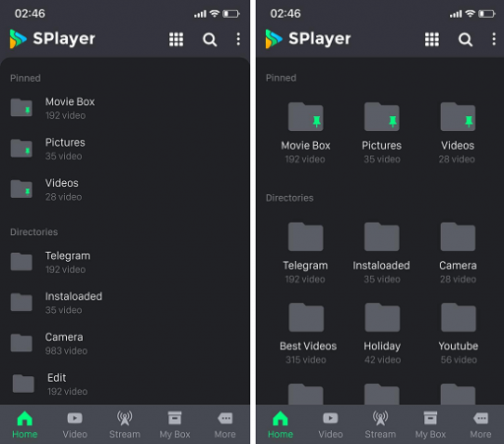This screenshot has width=504, height=444.
Task: Select the Instaloaded folder in list view
Action: tap(125, 303)
